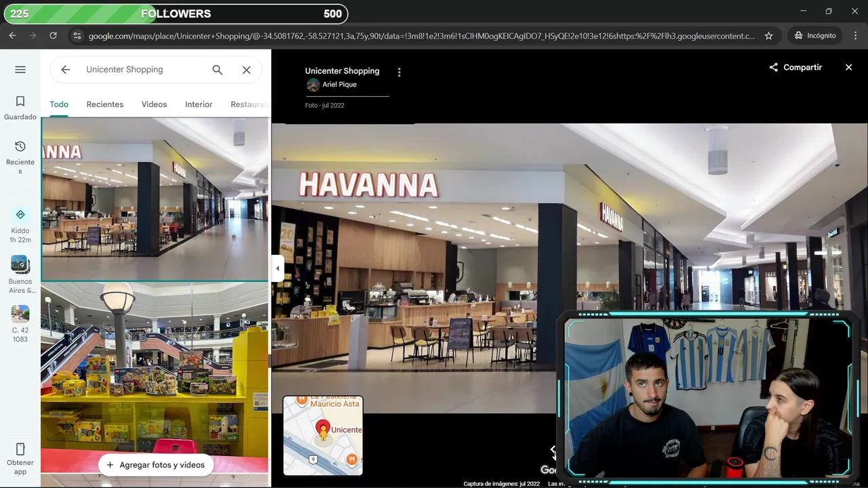The width and height of the screenshot is (868, 488).
Task: Click the address bar URL
Action: [422, 36]
